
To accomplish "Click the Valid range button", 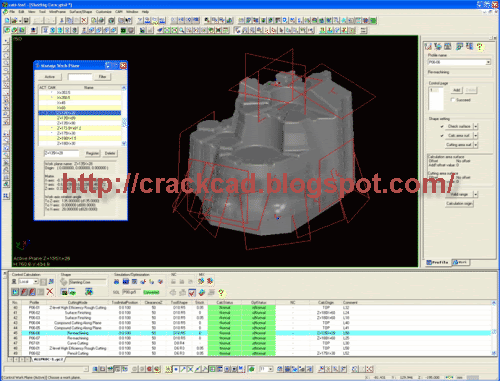I will 459,194.
